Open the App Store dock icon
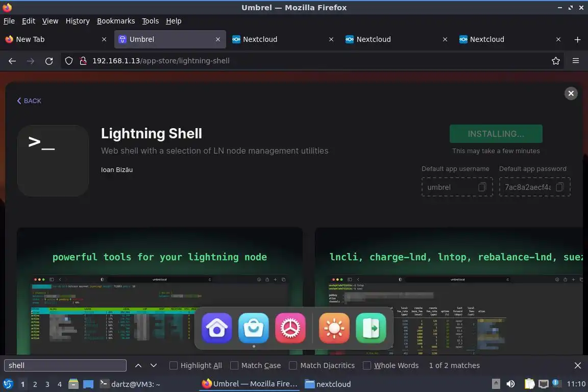The width and height of the screenshot is (588, 392). click(254, 328)
